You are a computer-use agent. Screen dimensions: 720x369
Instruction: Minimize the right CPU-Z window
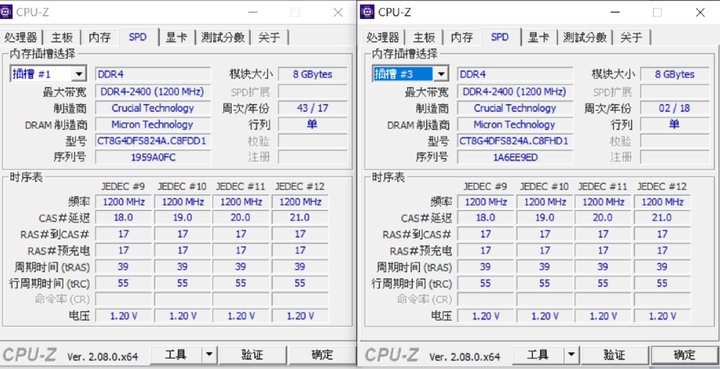615,12
